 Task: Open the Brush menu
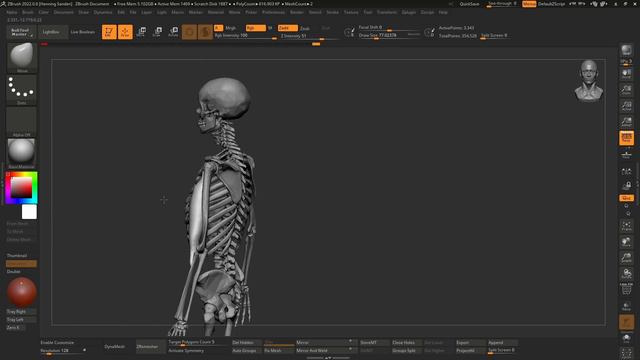coord(28,13)
